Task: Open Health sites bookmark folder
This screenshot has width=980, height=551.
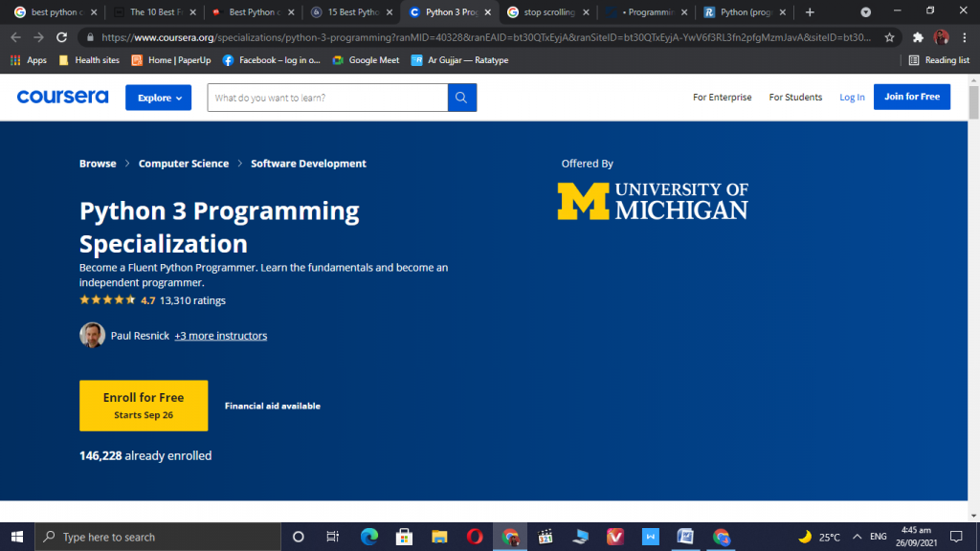Action: tap(89, 60)
